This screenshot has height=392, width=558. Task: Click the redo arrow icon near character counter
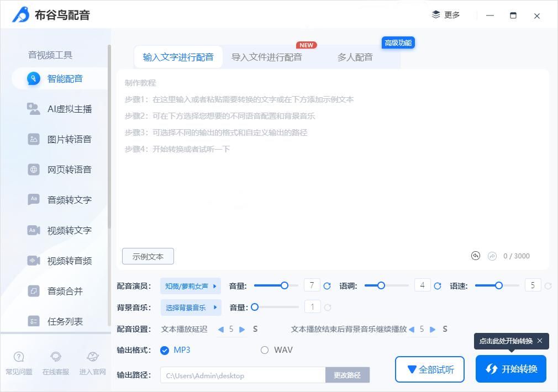[x=492, y=256]
